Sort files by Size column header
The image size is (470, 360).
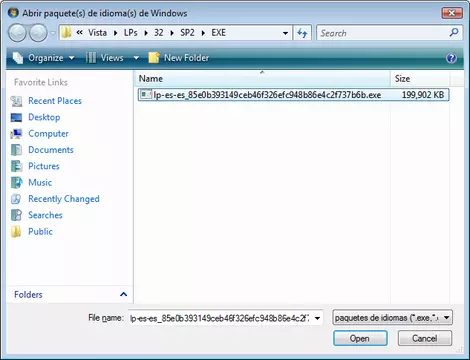(x=420, y=79)
